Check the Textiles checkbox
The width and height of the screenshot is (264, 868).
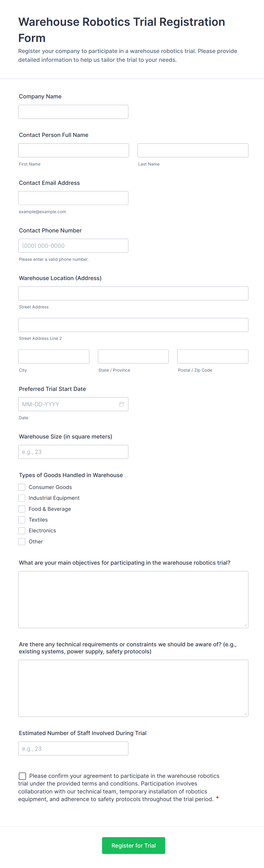tap(22, 520)
